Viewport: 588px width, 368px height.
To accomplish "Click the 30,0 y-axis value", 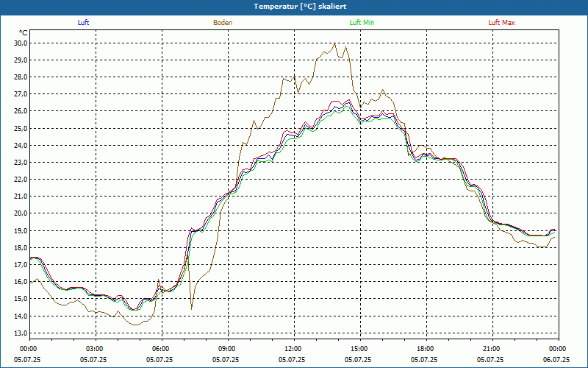I will tap(21, 43).
